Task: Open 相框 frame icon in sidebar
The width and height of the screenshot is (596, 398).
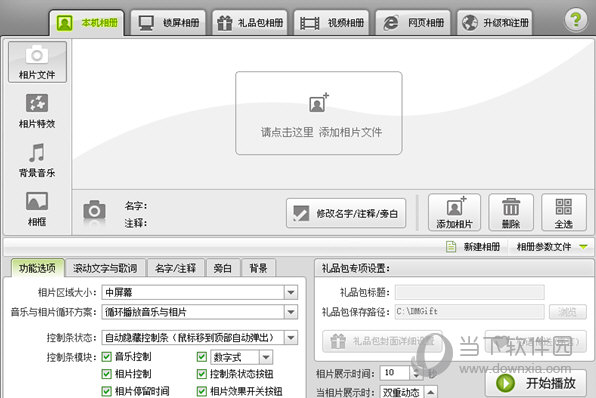Action: point(37,209)
